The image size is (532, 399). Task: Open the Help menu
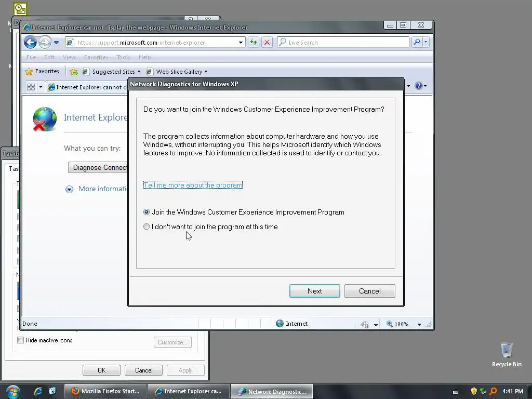click(x=144, y=57)
